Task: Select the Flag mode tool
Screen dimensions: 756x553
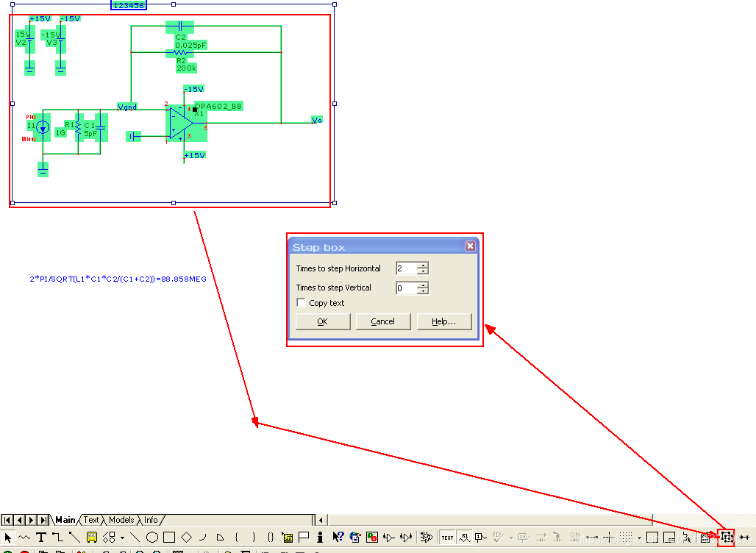Action: [304, 537]
